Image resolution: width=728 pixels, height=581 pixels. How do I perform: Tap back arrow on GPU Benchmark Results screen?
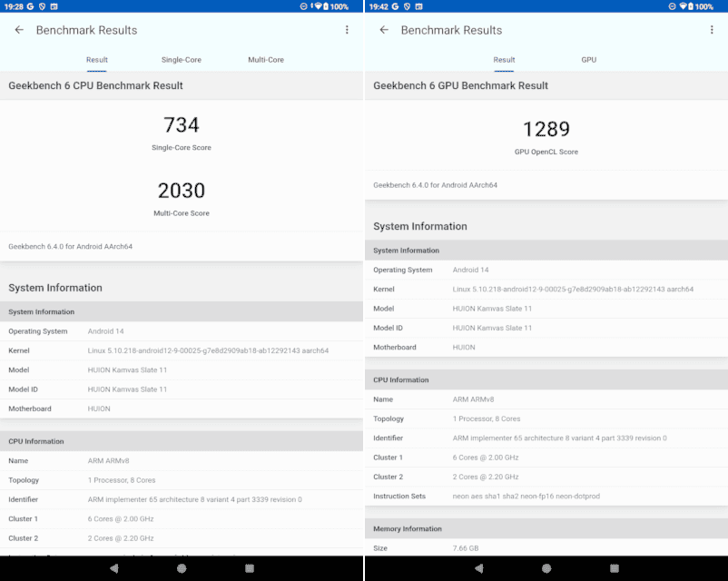click(384, 30)
